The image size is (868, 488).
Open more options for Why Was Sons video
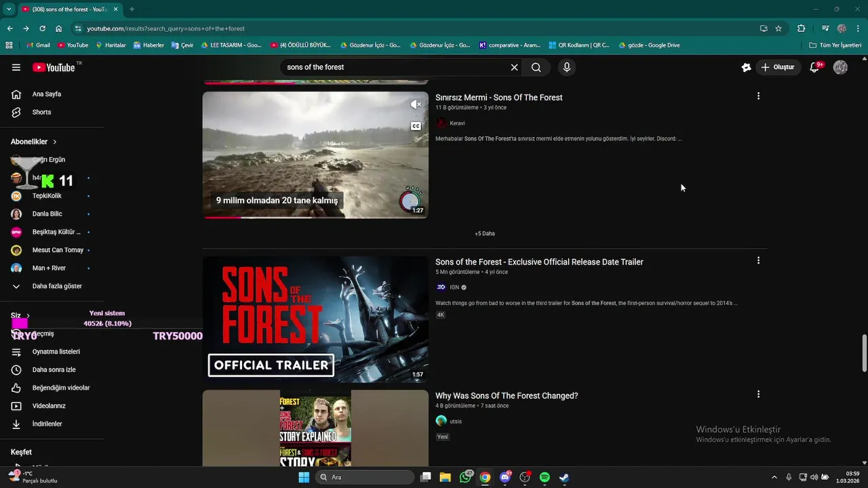pos(758,394)
